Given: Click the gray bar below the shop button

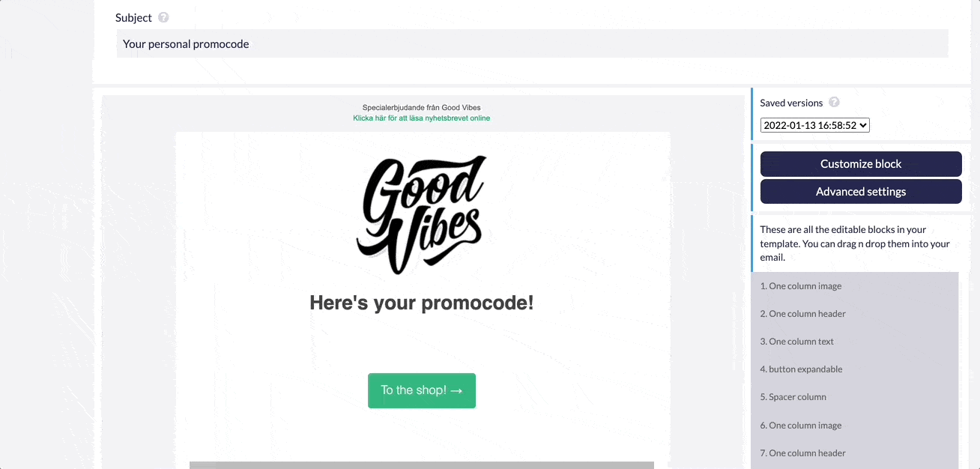Looking at the screenshot, I should (x=421, y=465).
